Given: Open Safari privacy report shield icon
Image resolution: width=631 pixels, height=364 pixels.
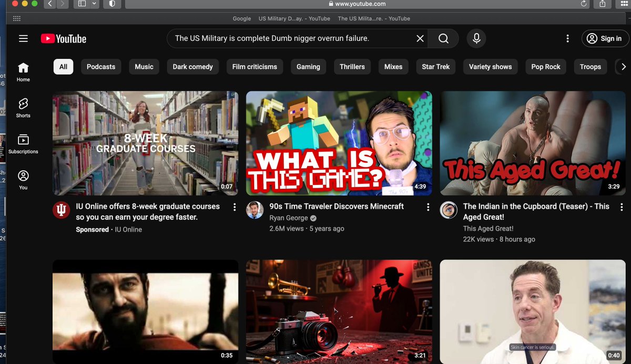Looking at the screenshot, I should tap(112, 4).
